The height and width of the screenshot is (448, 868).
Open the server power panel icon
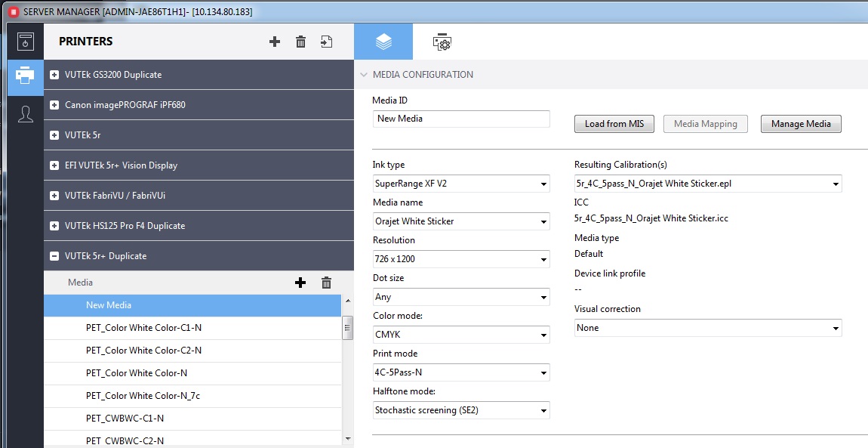click(26, 42)
